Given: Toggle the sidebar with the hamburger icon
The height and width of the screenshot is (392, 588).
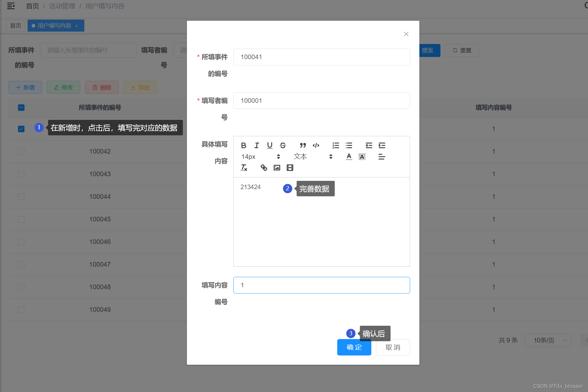Looking at the screenshot, I should [x=11, y=6].
